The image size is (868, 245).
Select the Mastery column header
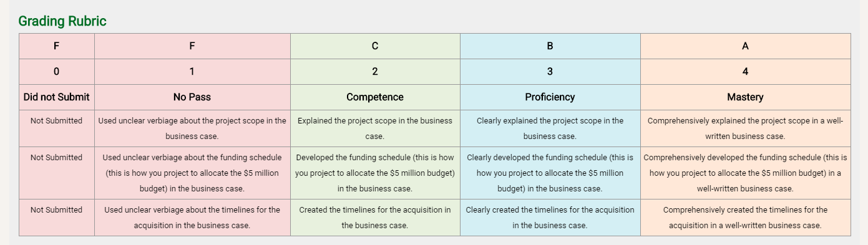745,97
